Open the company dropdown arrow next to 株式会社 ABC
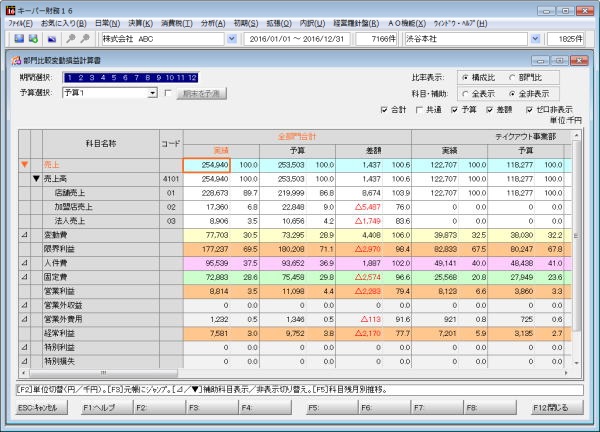600x432 pixels. [232, 39]
